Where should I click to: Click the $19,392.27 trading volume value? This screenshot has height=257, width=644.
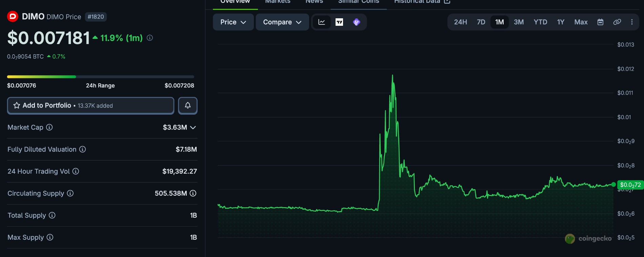click(x=180, y=171)
